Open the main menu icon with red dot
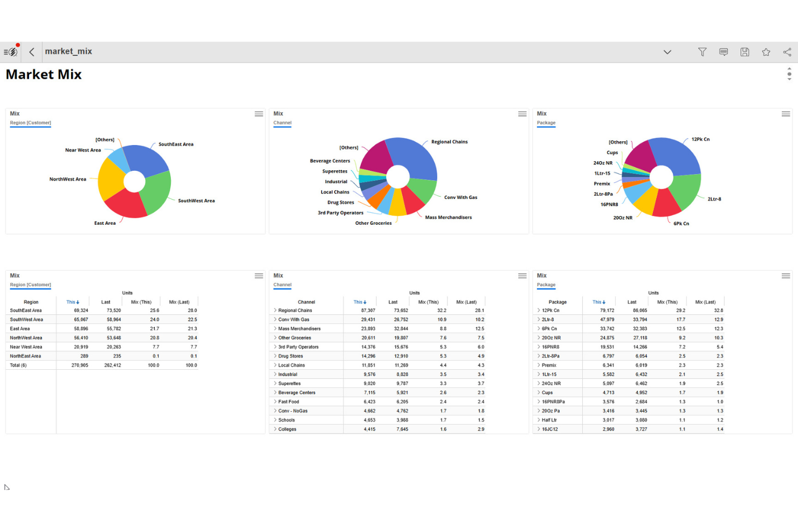Viewport: 798px width, 532px height. click(11, 51)
